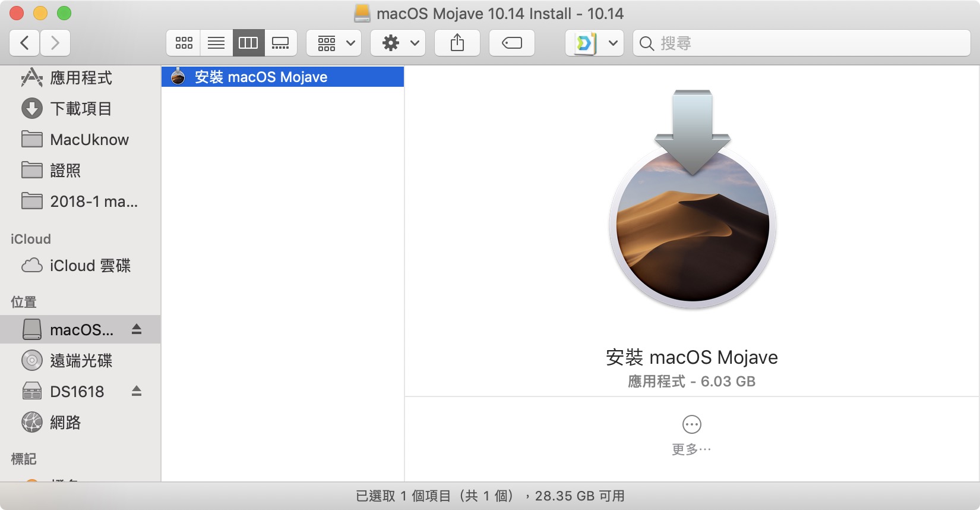This screenshot has width=980, height=510.
Task: Switch to list view
Action: click(216, 43)
